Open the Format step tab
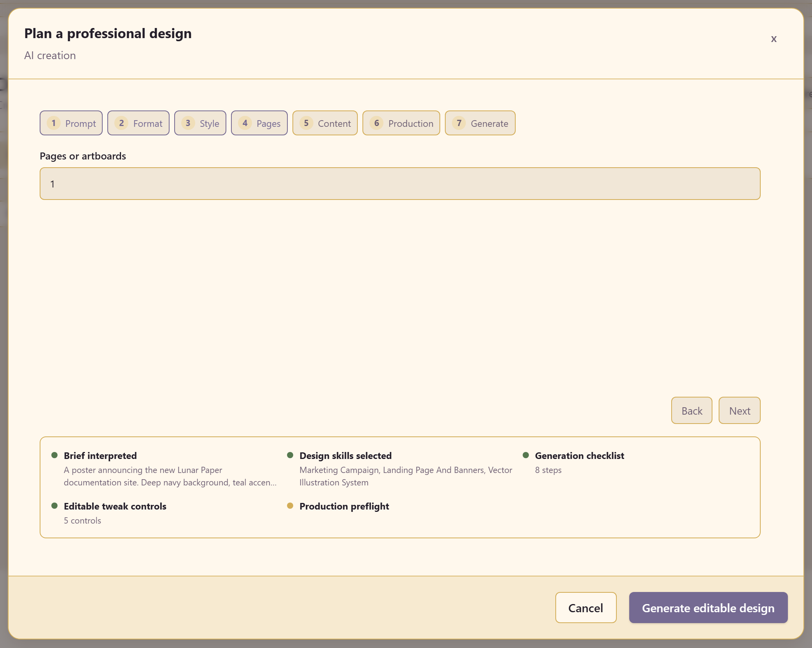Screen dimensions: 812x648 [138, 123]
